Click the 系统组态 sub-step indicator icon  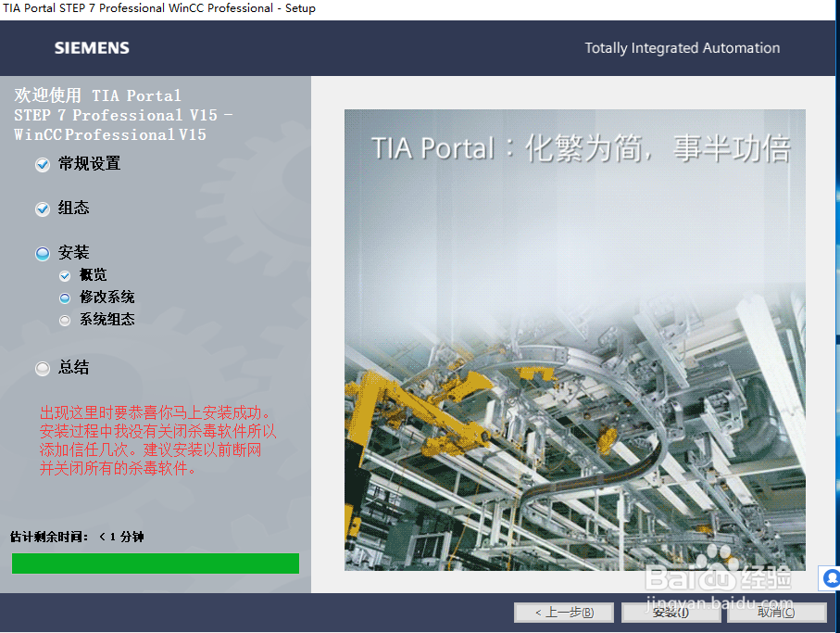pos(65,321)
